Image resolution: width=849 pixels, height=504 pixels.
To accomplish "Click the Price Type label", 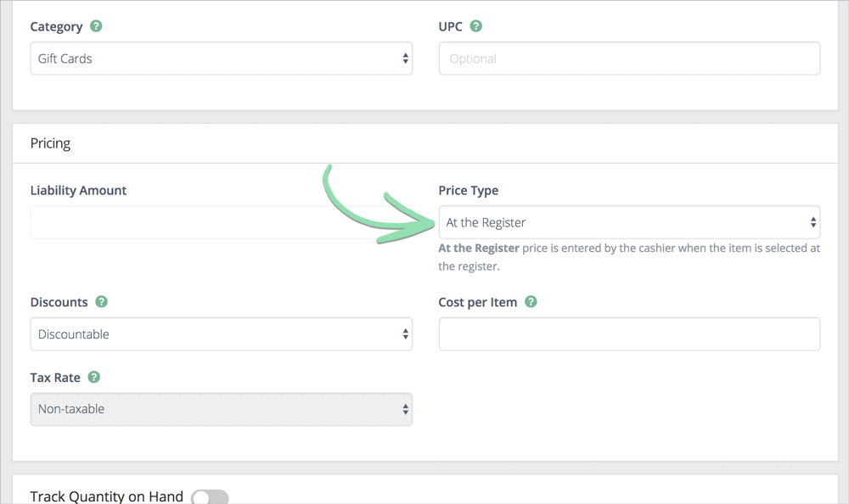I will 469,191.
